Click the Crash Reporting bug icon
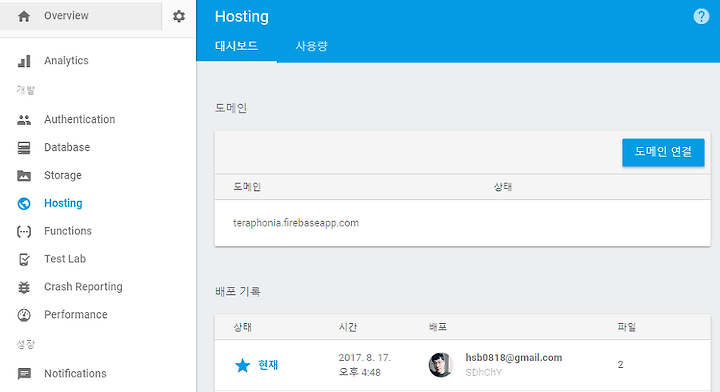This screenshot has width=720, height=392. click(x=24, y=287)
